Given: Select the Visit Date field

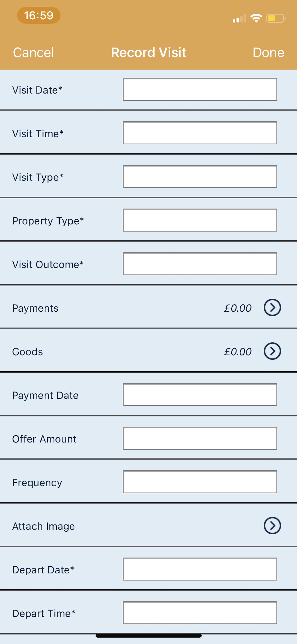Looking at the screenshot, I should pyautogui.click(x=200, y=89).
